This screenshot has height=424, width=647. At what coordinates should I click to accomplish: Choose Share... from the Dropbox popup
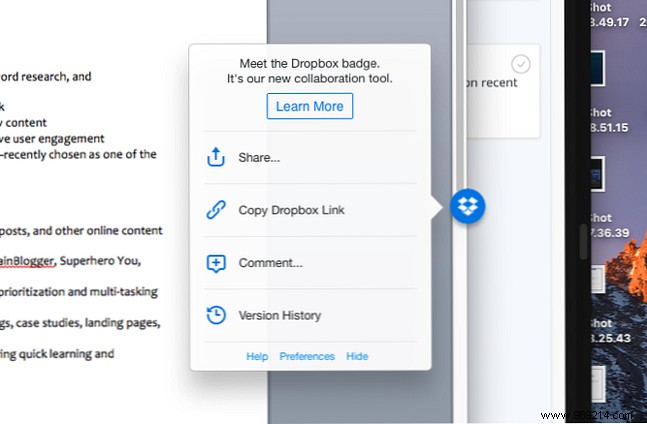pos(310,158)
